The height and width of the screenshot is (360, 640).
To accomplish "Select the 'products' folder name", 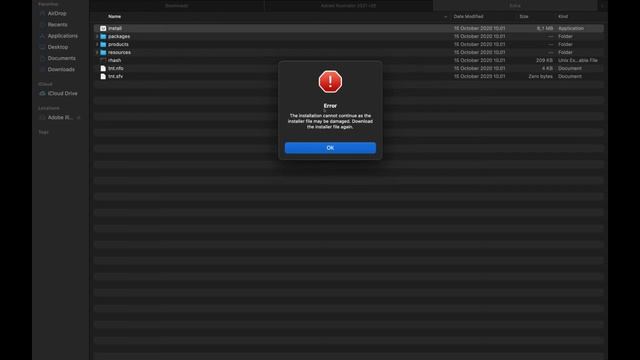I will (x=118, y=44).
